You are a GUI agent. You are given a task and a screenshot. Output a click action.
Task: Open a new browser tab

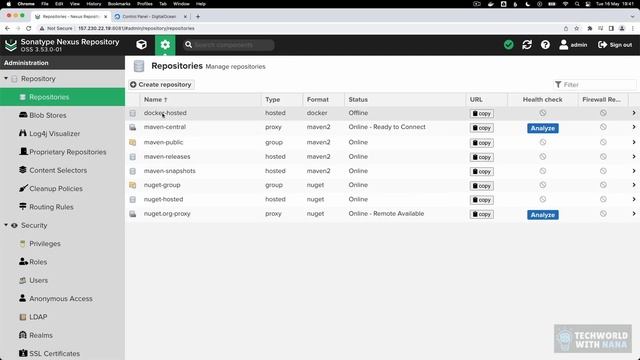click(x=198, y=17)
